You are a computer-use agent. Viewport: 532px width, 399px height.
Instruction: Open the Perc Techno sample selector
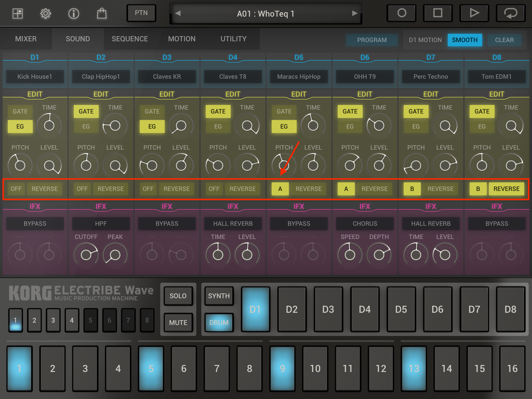point(431,77)
